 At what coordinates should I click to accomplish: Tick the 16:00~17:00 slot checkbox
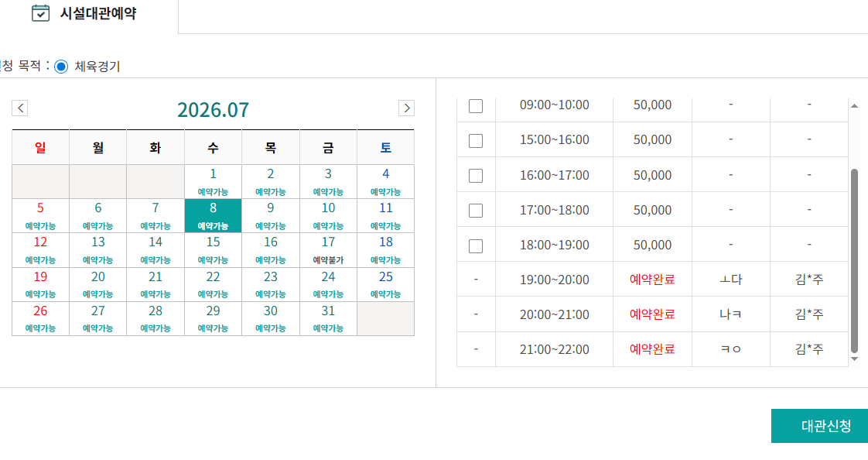pos(476,176)
